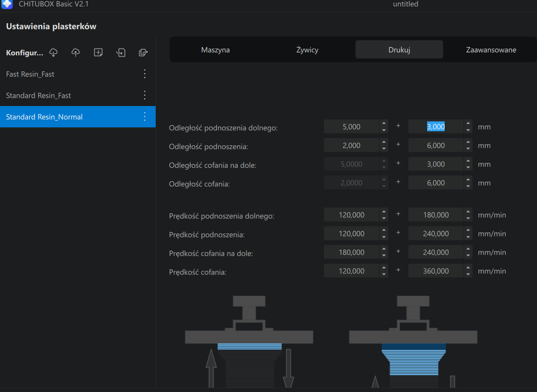This screenshot has height=392, width=537.
Task: Click the Odległość cofania na dole label
Action: click(x=212, y=165)
